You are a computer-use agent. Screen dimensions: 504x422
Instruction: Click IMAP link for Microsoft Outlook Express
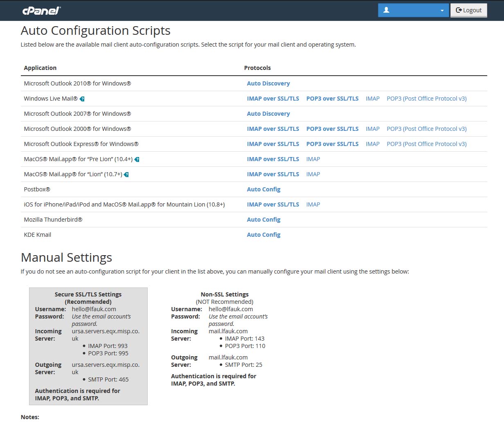(372, 144)
